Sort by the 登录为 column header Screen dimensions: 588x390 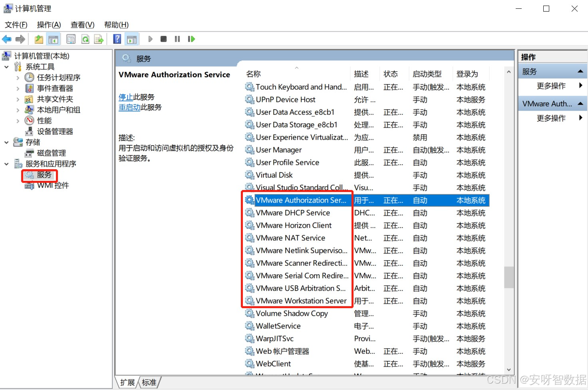click(471, 74)
